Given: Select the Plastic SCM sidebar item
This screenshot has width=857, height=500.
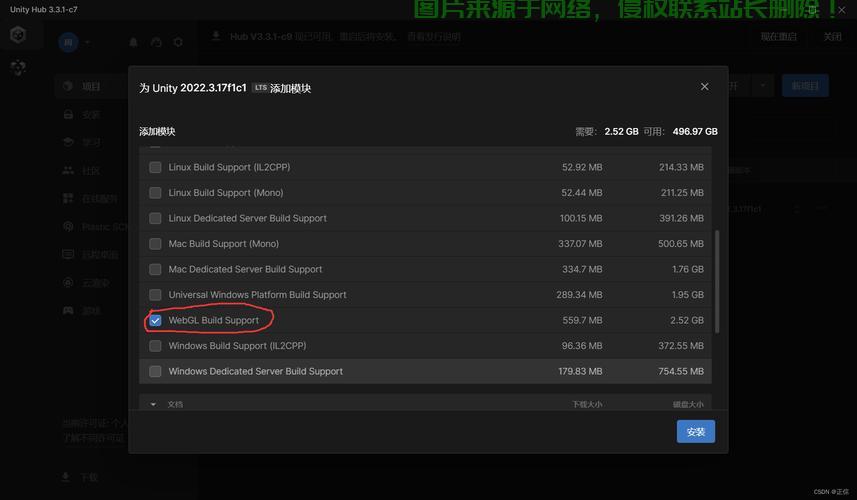Looking at the screenshot, I should (x=104, y=226).
